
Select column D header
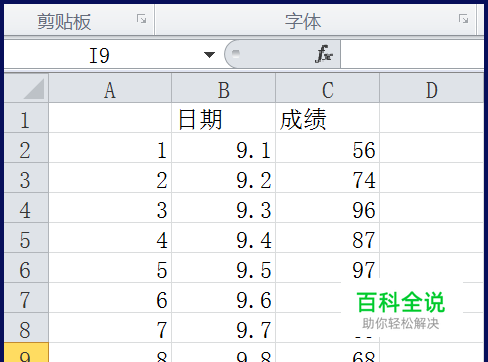point(432,88)
